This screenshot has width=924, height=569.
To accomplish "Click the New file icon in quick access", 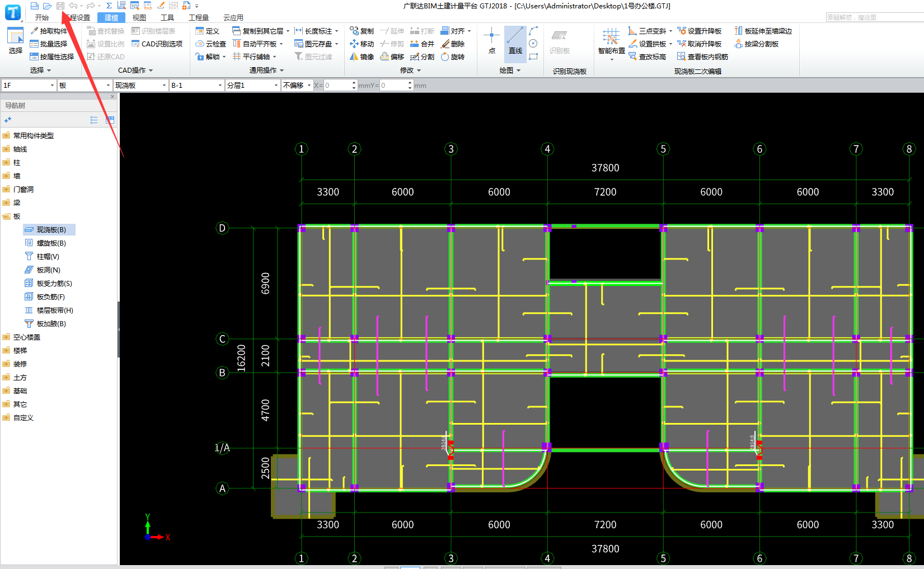I will click(35, 6).
